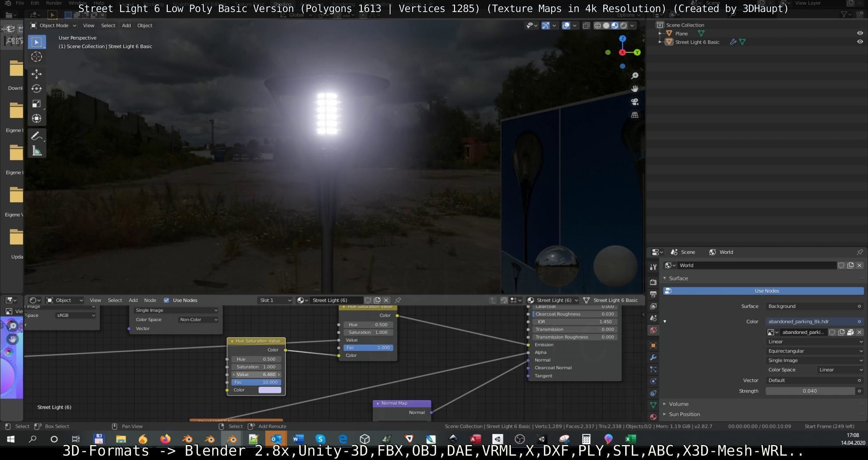
Task: Uncheck Use Nodes checkbox in node editor
Action: point(166,300)
